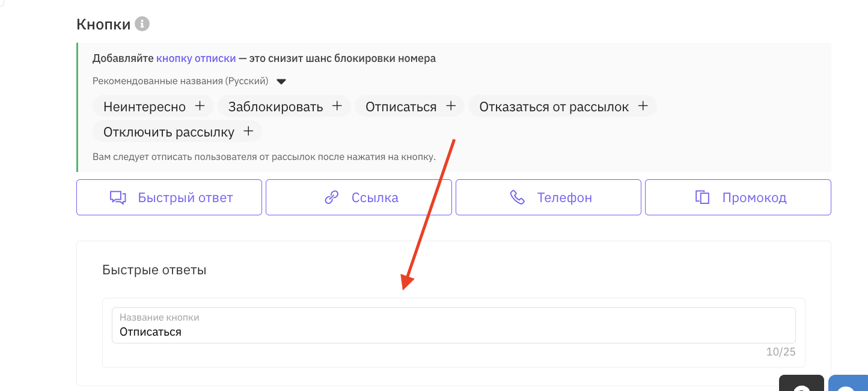Click the Быстрые ответы section heading
Image resolution: width=868 pixels, height=391 pixels.
(154, 270)
